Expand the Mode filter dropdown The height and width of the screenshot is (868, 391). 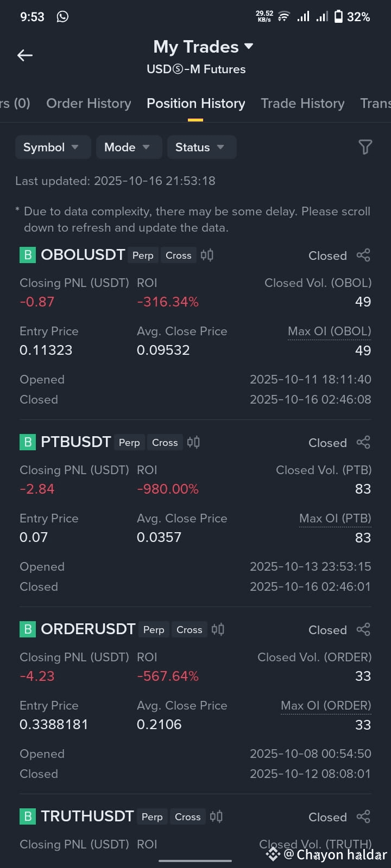click(x=129, y=147)
